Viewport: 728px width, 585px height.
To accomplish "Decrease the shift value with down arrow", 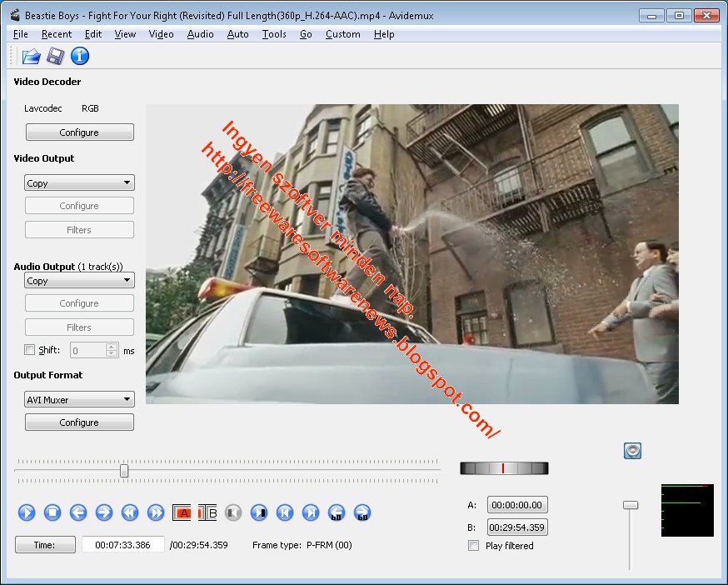I will tap(112, 354).
